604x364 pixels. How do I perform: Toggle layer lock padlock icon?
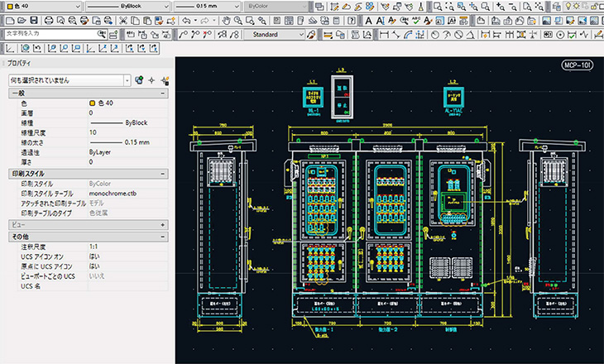tap(593, 6)
